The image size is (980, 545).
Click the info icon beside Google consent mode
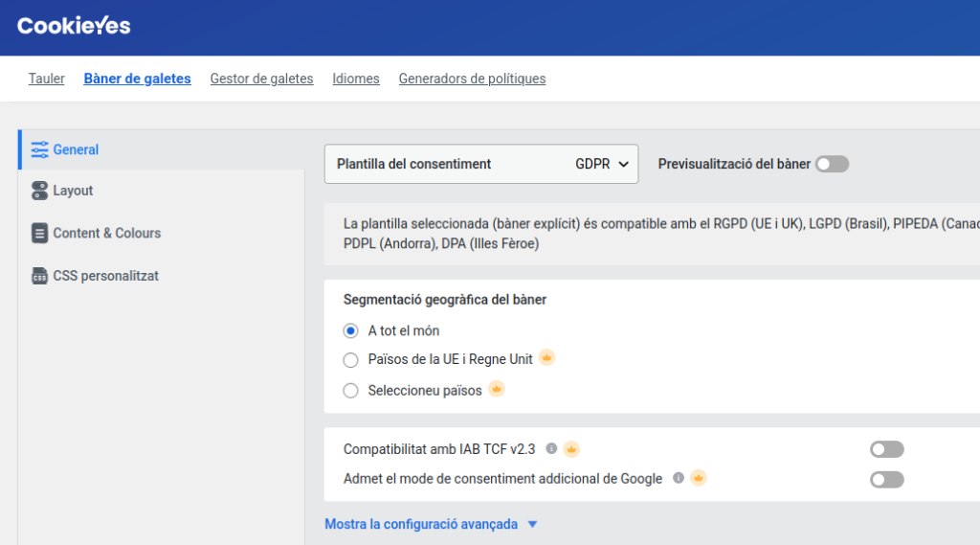pos(679,478)
